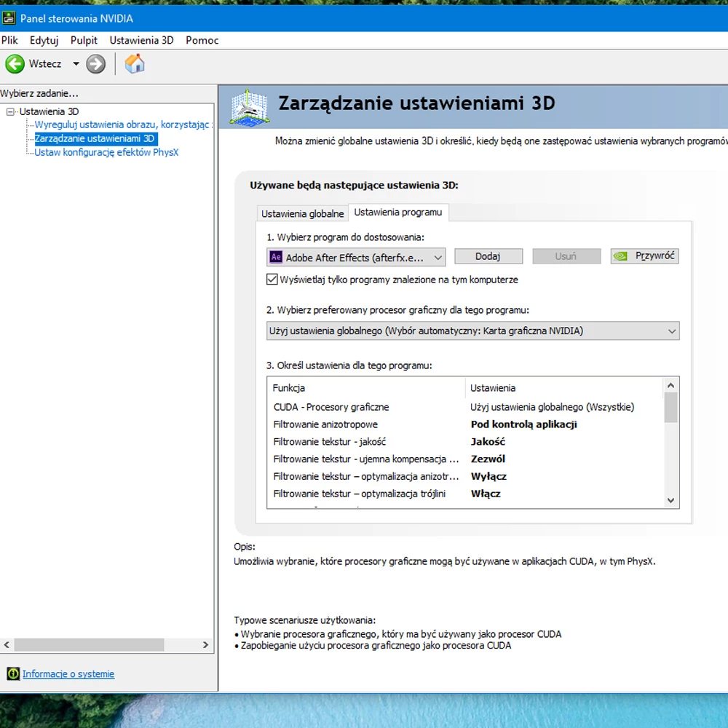Open the program selection combo box

(x=356, y=257)
